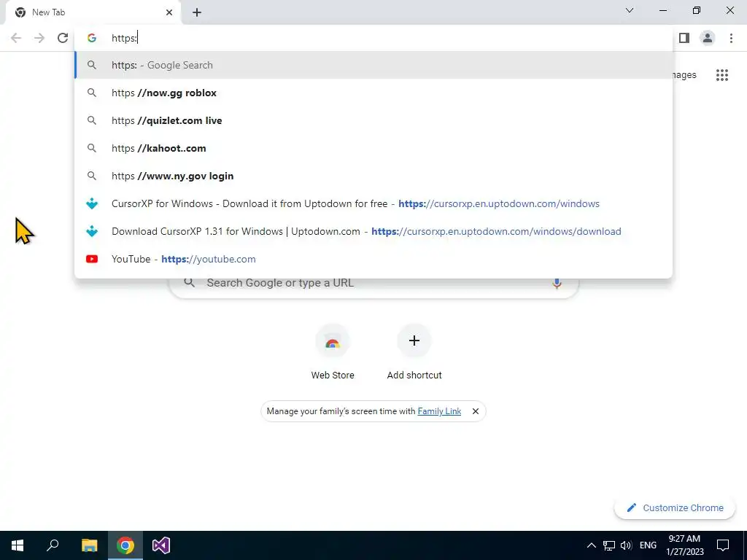
Task: Click Google G icon in the address bar
Action: click(92, 38)
